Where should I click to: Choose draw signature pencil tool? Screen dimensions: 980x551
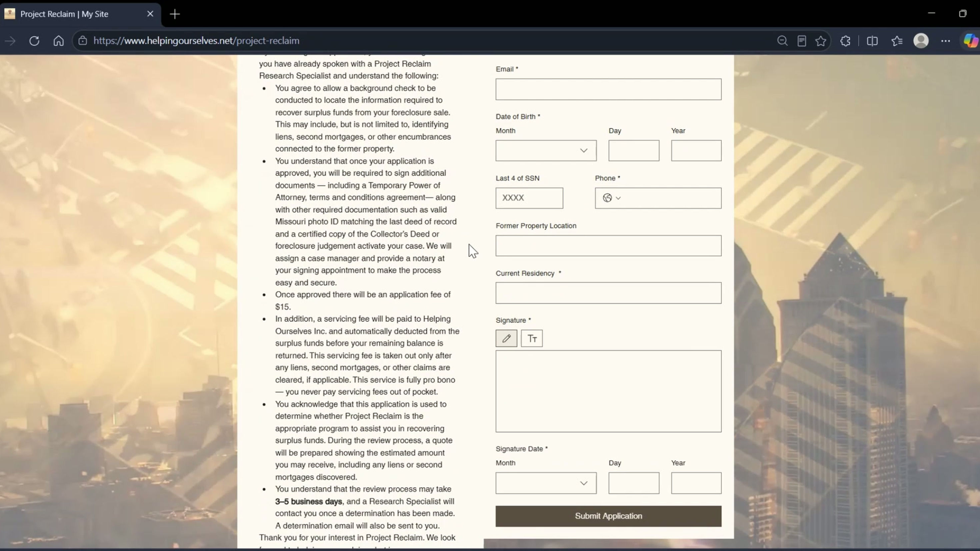pos(506,338)
